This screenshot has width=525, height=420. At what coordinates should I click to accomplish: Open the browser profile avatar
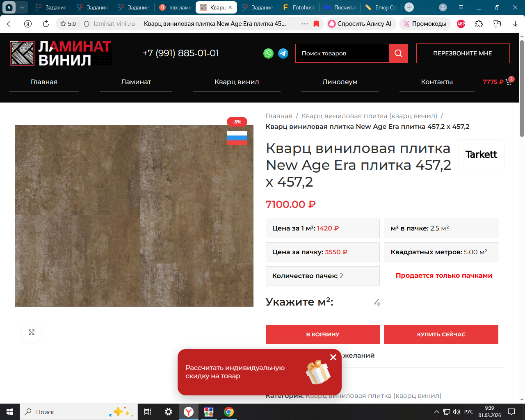(x=443, y=7)
